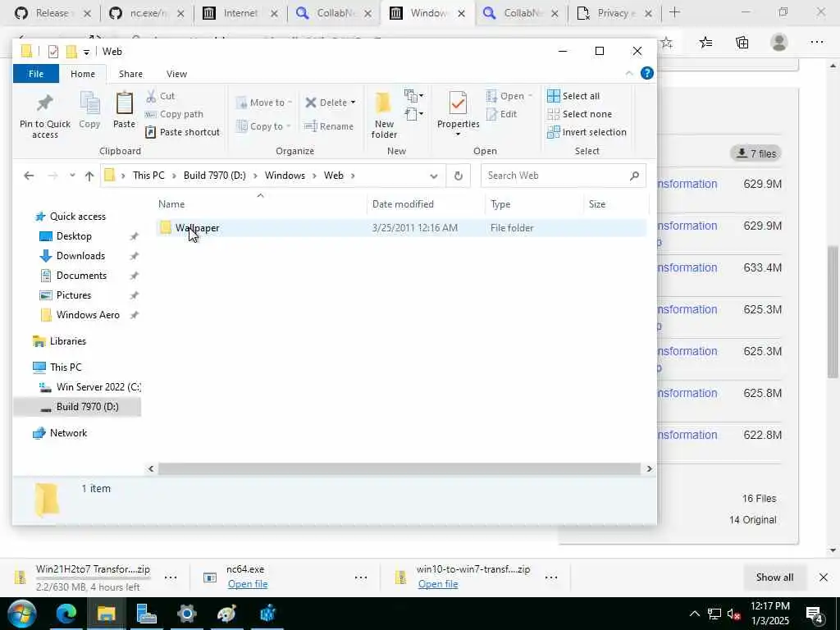Click the Windows Start orb
This screenshot has height=630, width=840.
click(22, 614)
